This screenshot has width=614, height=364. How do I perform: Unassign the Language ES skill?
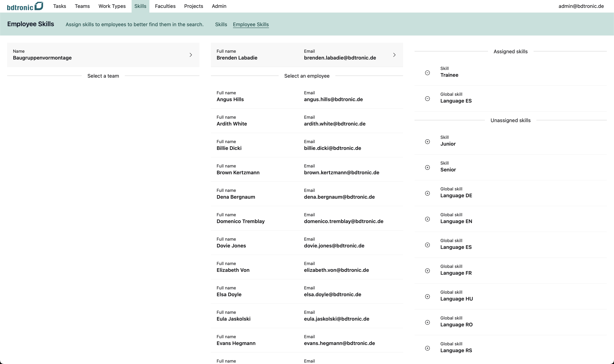(427, 99)
